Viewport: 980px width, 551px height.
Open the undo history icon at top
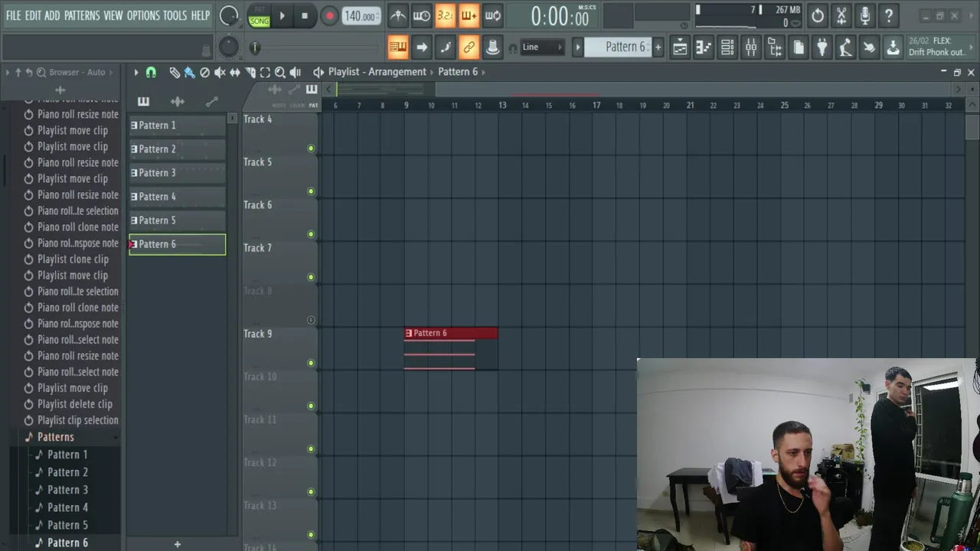818,15
